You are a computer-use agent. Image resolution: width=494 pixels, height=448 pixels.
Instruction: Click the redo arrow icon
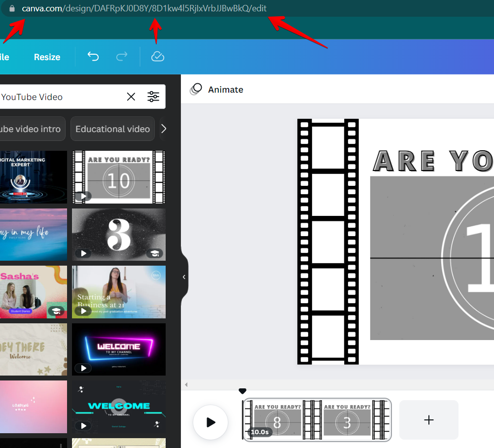point(121,57)
